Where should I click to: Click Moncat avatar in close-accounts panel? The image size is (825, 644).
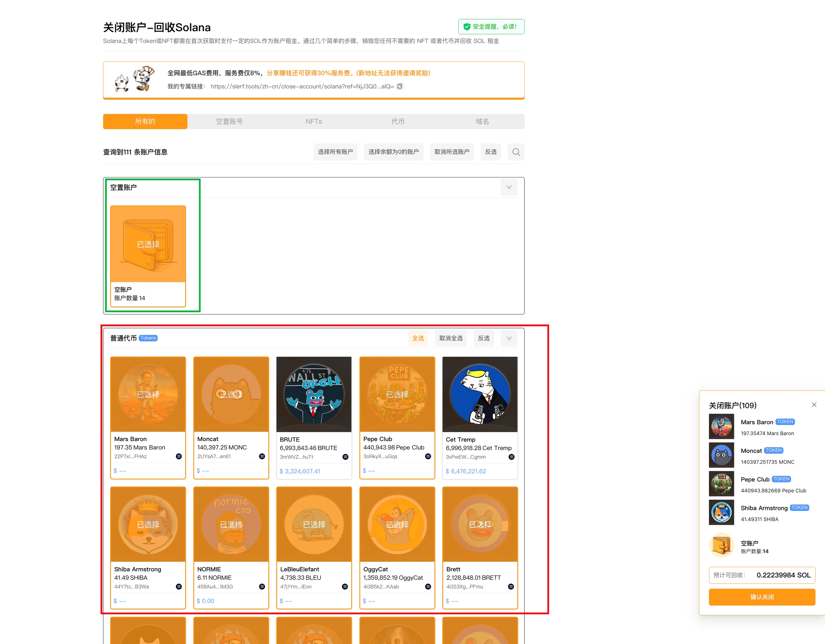click(721, 455)
